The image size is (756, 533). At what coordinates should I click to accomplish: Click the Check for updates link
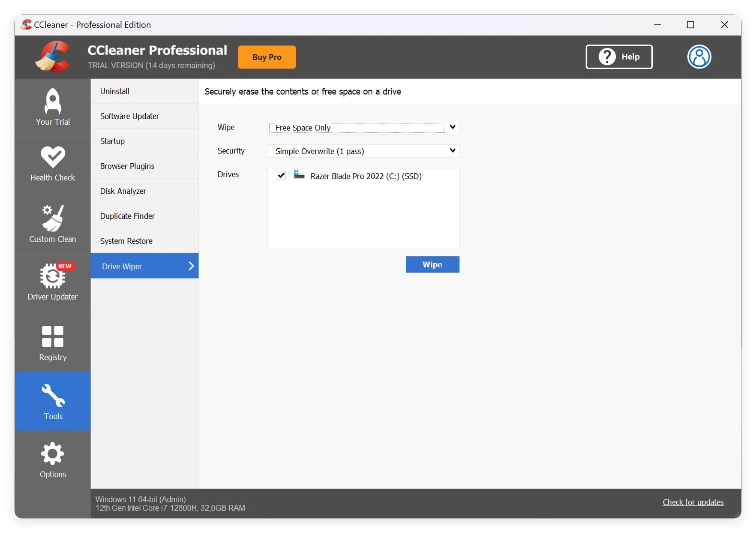click(693, 502)
